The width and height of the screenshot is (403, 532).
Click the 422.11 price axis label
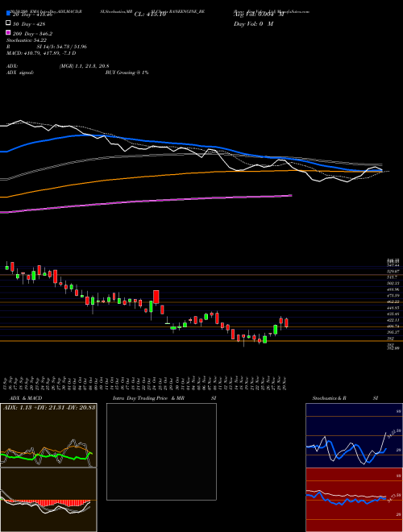[393, 320]
